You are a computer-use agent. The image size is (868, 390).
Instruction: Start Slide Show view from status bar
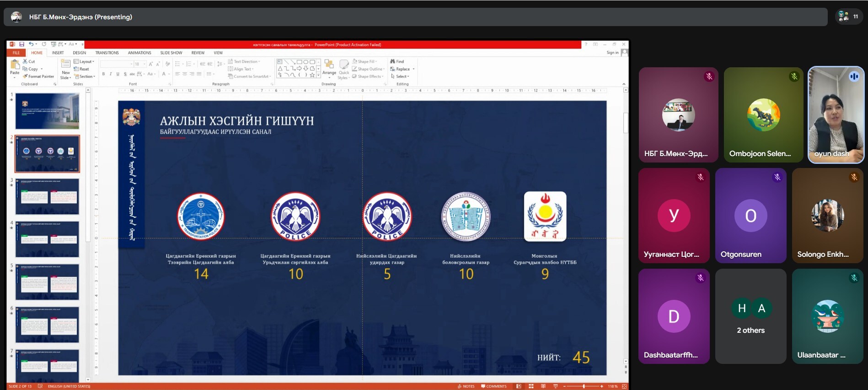click(x=555, y=386)
